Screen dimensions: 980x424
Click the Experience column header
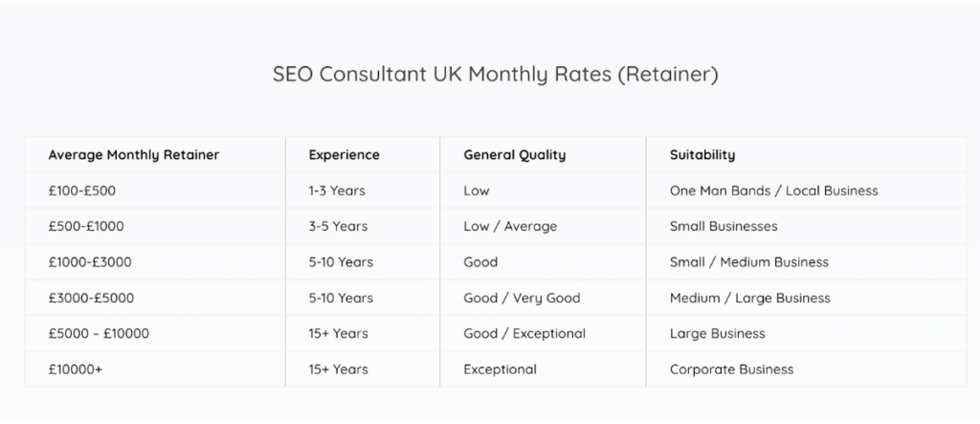tap(344, 155)
